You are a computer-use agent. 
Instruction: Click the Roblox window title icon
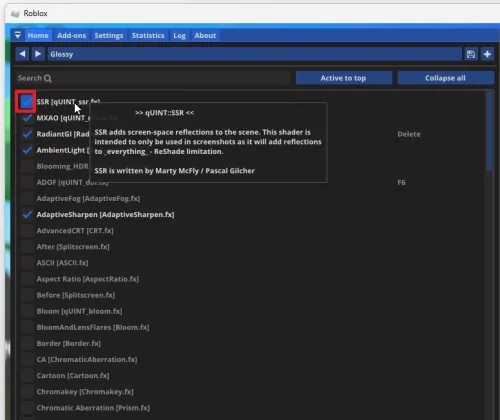pyautogui.click(x=15, y=14)
